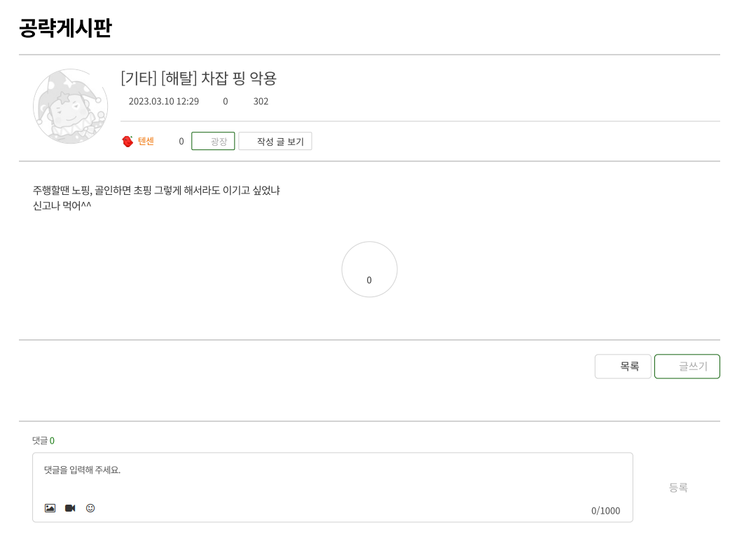730x560 pixels.
Task: Click the like counter circle showing 0
Action: [x=369, y=269]
